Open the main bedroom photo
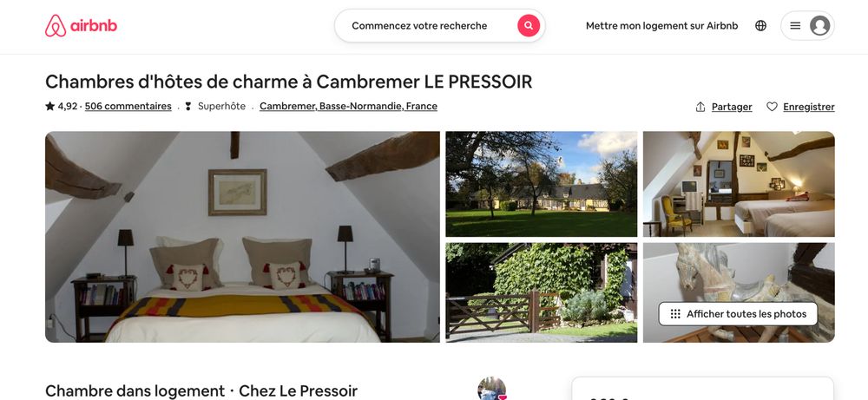This screenshot has width=868, height=400. 242,237
